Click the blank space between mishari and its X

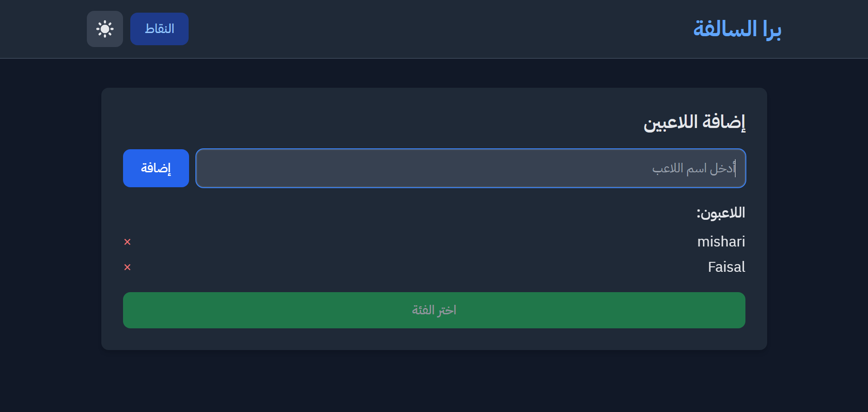(x=407, y=242)
